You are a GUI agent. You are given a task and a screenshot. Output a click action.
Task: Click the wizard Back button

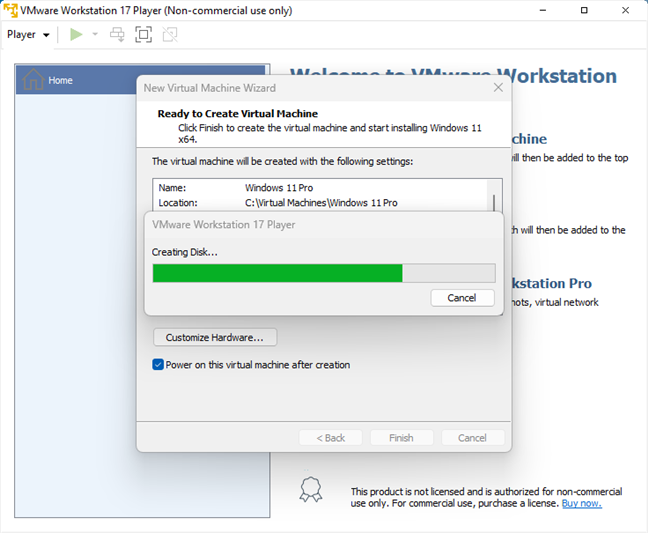(x=331, y=438)
